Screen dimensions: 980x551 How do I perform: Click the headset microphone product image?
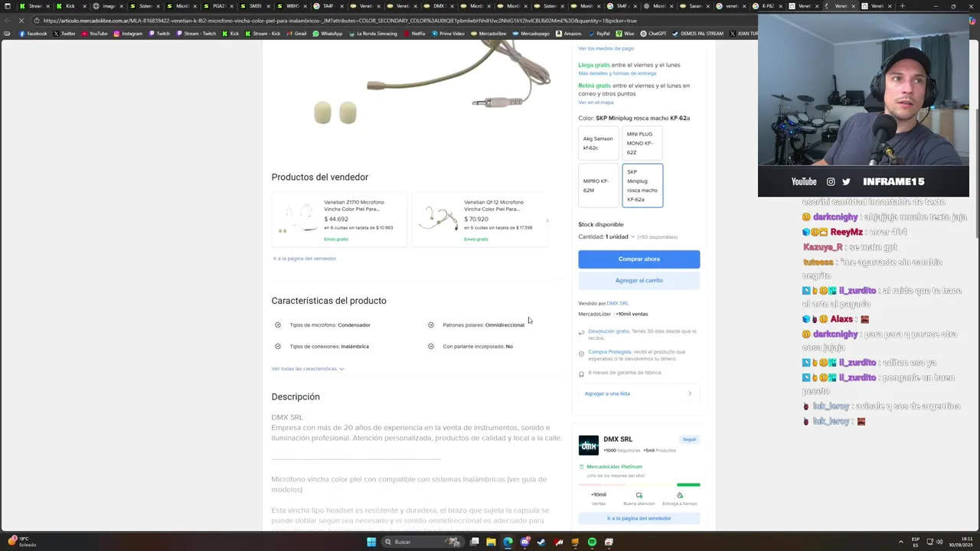pyautogui.click(x=433, y=83)
